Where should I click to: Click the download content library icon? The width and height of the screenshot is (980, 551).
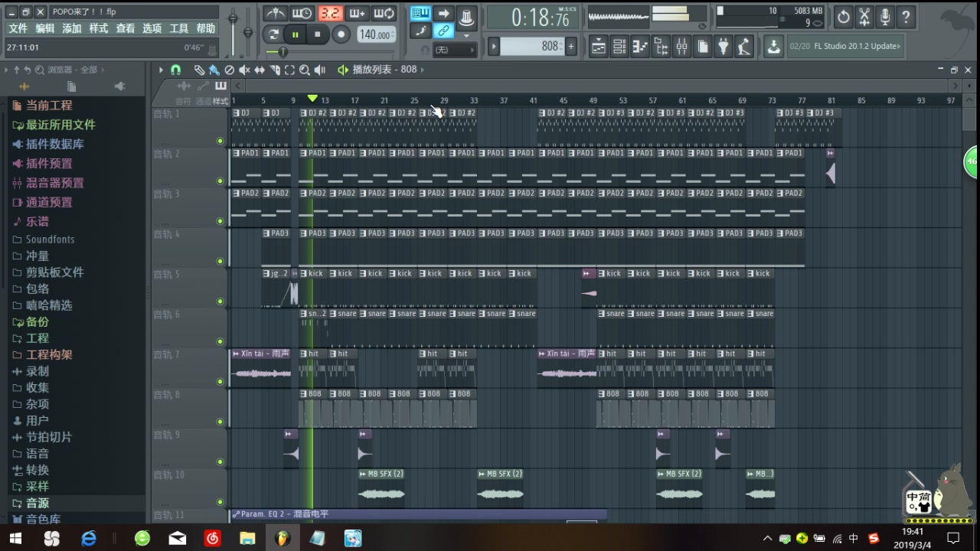tap(774, 46)
